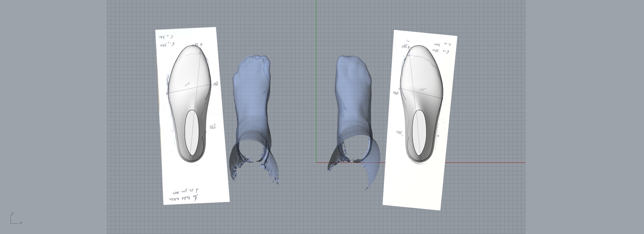Select the oval opening on right last
Viewport: 644px width, 234px height.
point(419,133)
